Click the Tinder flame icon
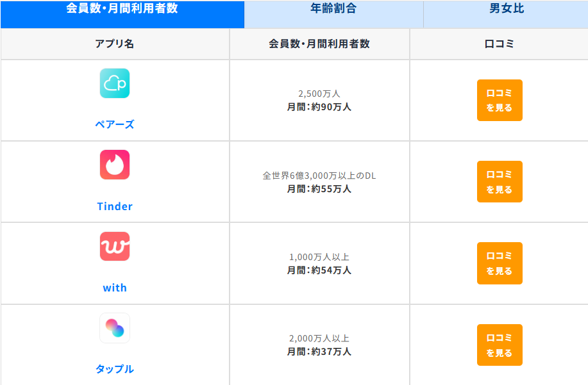 (115, 165)
